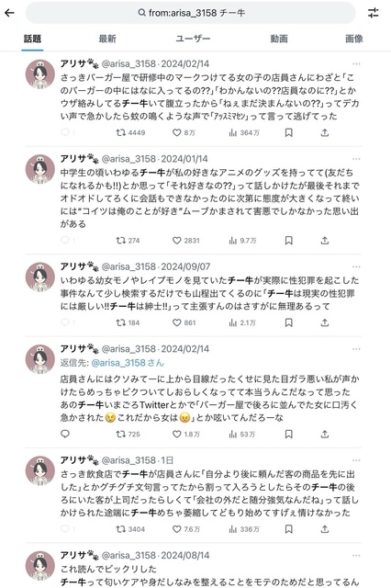Bookmark the tweet with 184 retweets
Image resolution: width=391 pixels, height=588 pixels.
click(288, 322)
